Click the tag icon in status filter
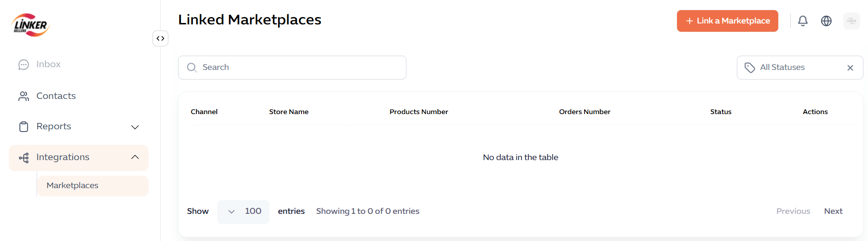The image size is (868, 241). (x=750, y=68)
